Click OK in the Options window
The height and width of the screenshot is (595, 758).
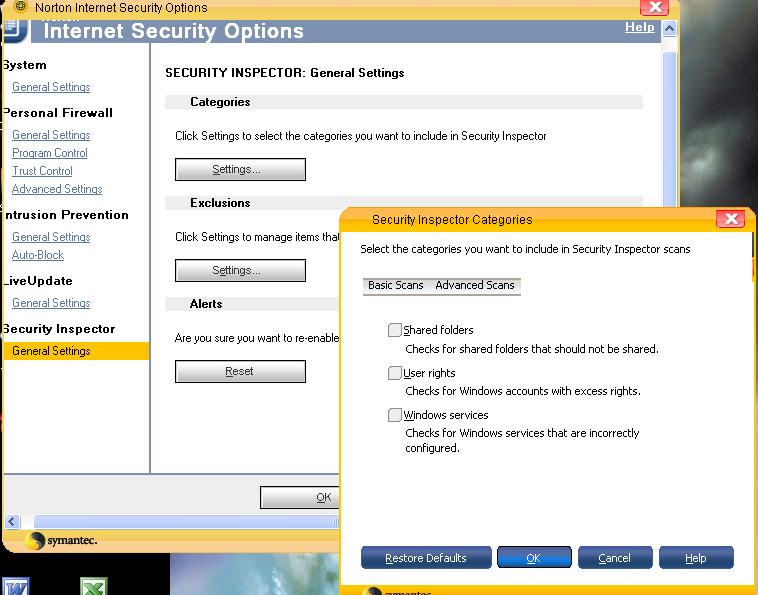click(300, 497)
